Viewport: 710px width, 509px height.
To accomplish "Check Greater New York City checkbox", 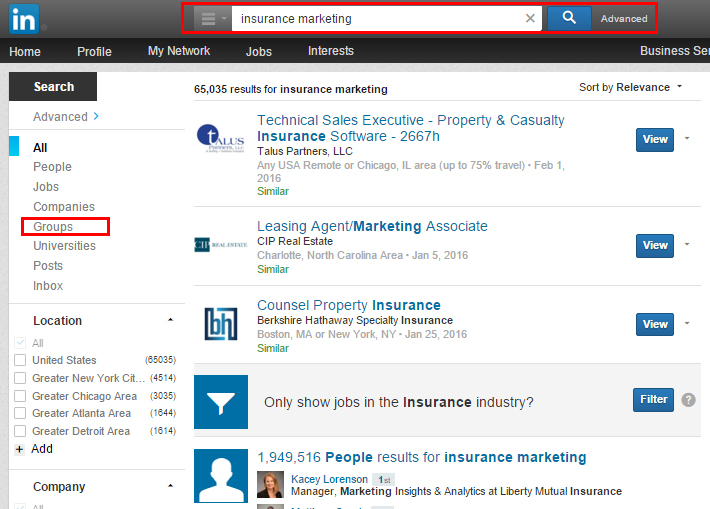I will tap(20, 378).
